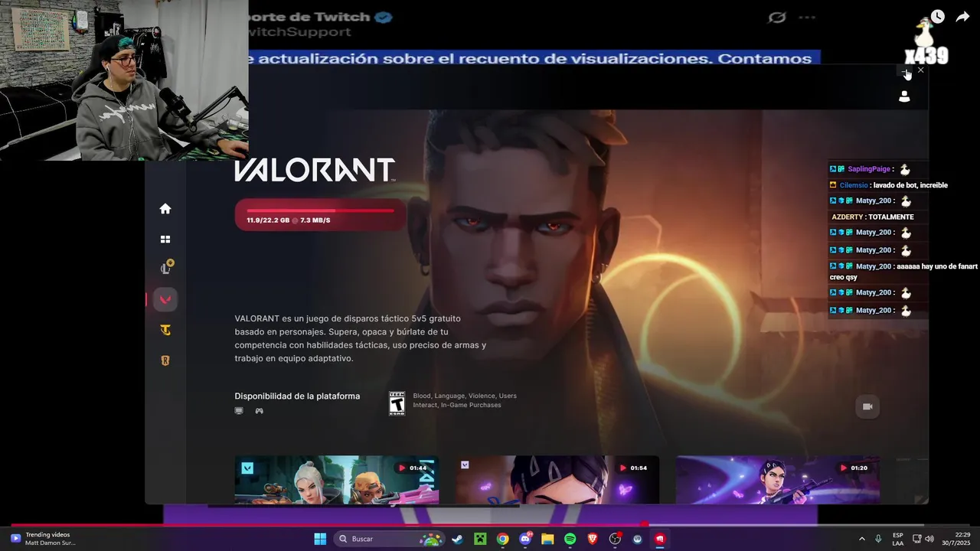Image resolution: width=980 pixels, height=551 pixels.
Task: Open the Trending videos news widget
Action: tap(43, 539)
